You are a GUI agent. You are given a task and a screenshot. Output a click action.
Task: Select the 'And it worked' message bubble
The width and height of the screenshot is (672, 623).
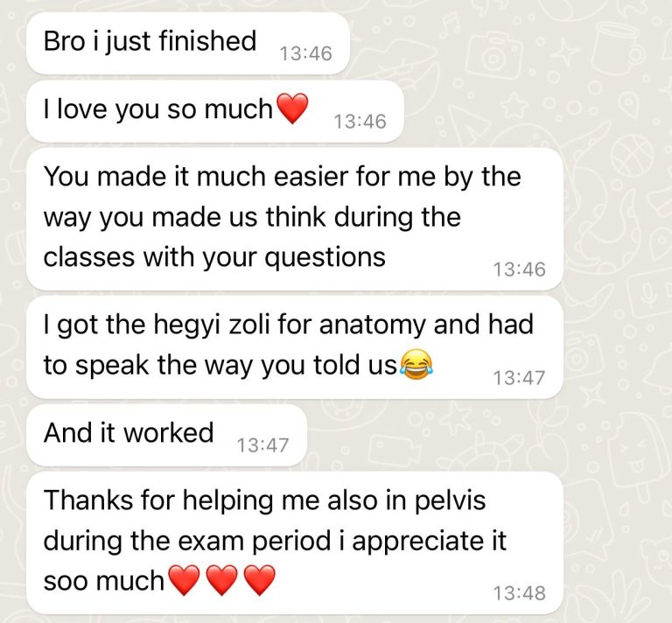tap(167, 435)
